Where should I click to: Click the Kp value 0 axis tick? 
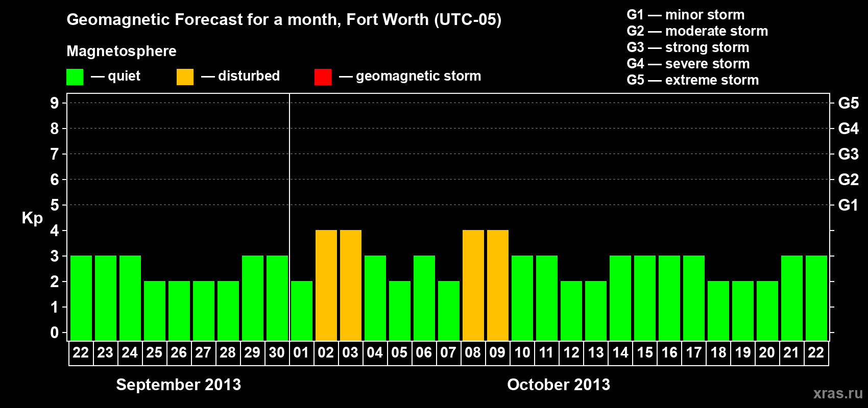(55, 333)
